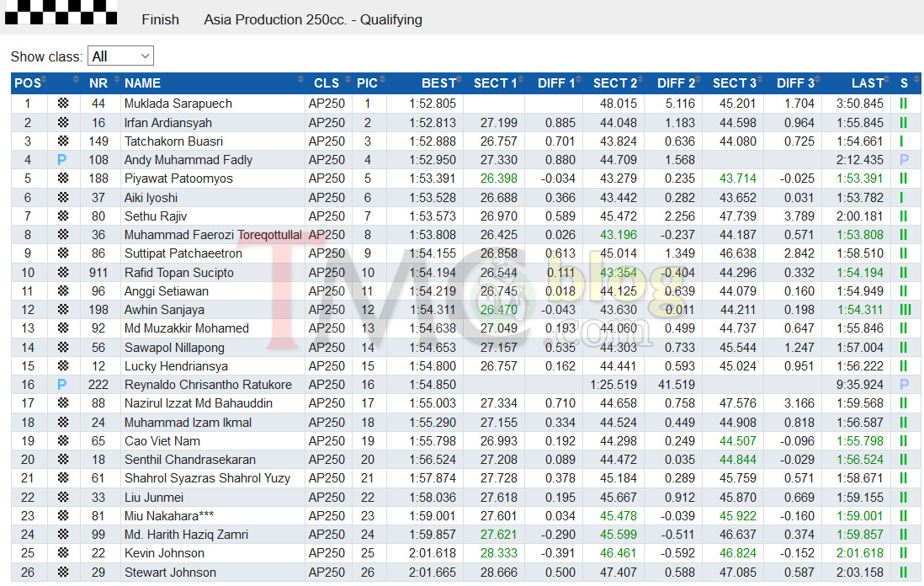The width and height of the screenshot is (924, 586).
Task: Click checkered flag icon for Stewart Johnson
Action: [x=63, y=572]
